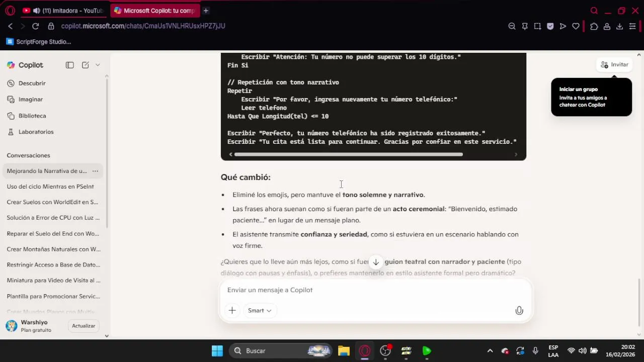Viewport: 644px width, 362px height.
Task: Click the pin icon in address bar
Action: click(525, 26)
